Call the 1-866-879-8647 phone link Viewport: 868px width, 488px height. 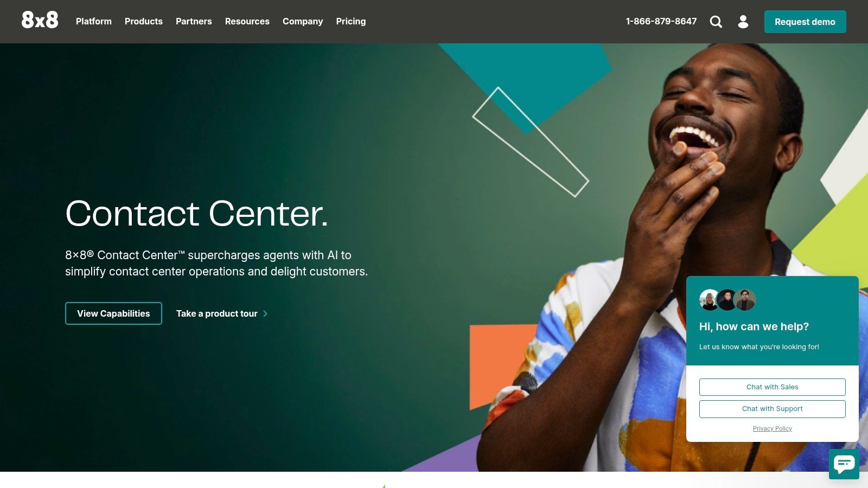pos(661,21)
